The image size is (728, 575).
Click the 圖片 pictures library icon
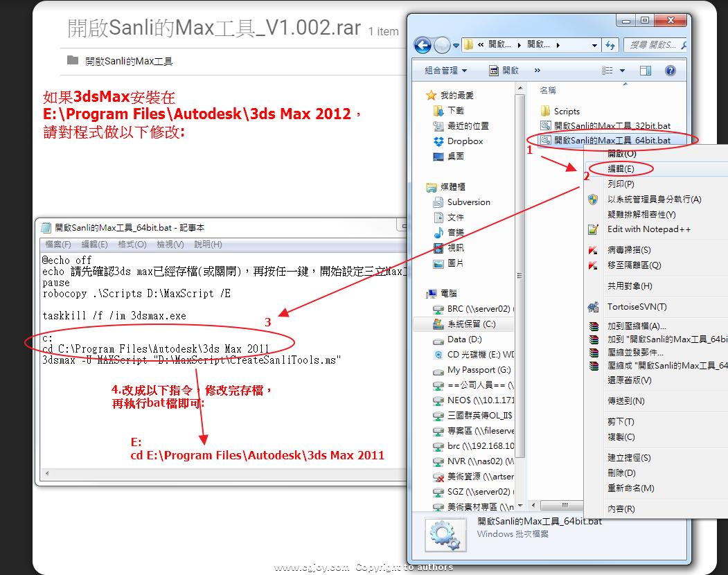pos(438,263)
